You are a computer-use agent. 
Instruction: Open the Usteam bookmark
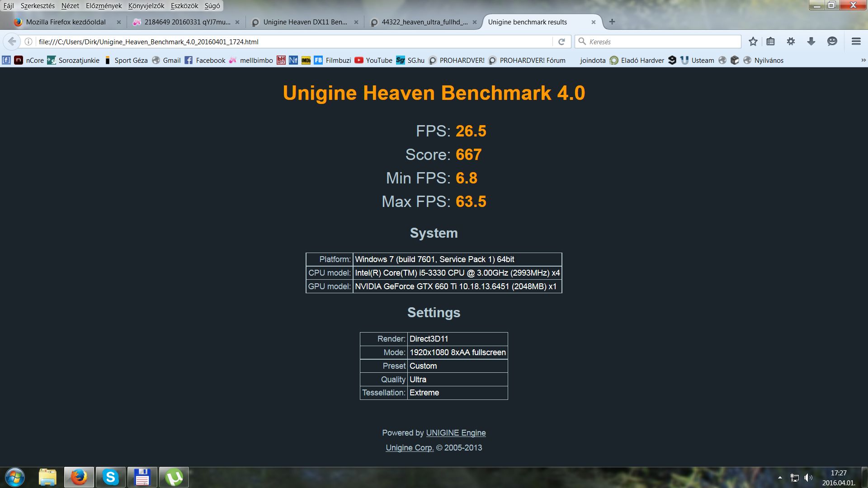pyautogui.click(x=697, y=60)
